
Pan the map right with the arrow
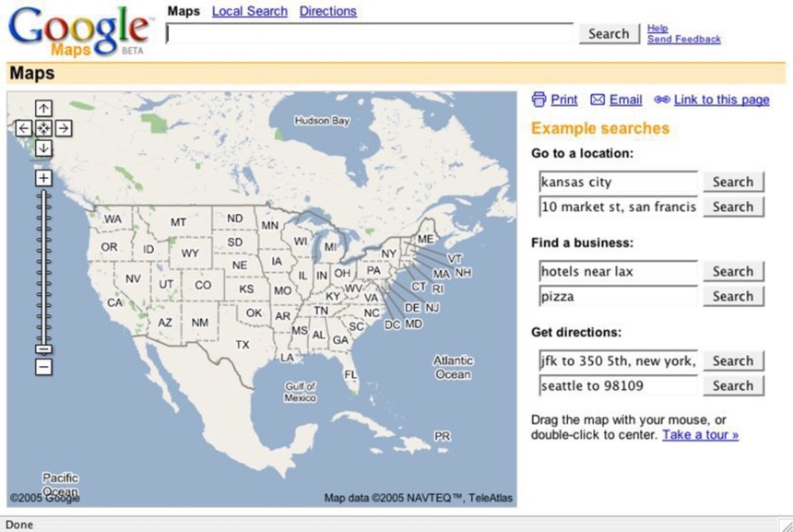point(64,128)
